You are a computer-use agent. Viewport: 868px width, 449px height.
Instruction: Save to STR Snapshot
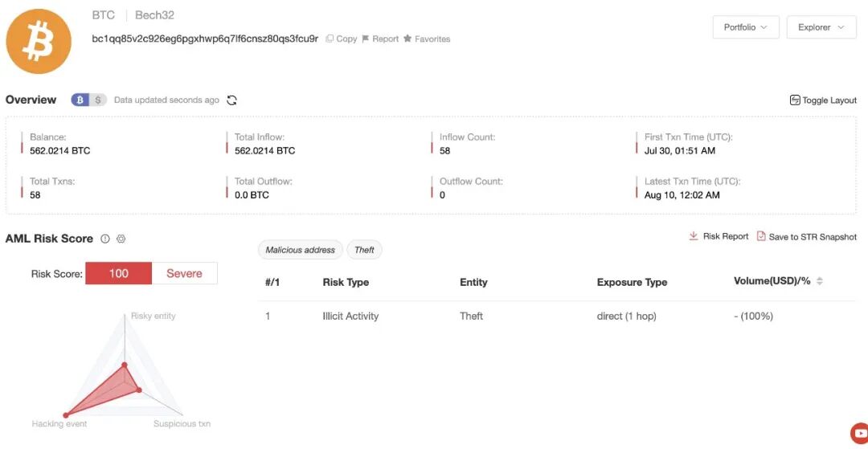click(807, 237)
